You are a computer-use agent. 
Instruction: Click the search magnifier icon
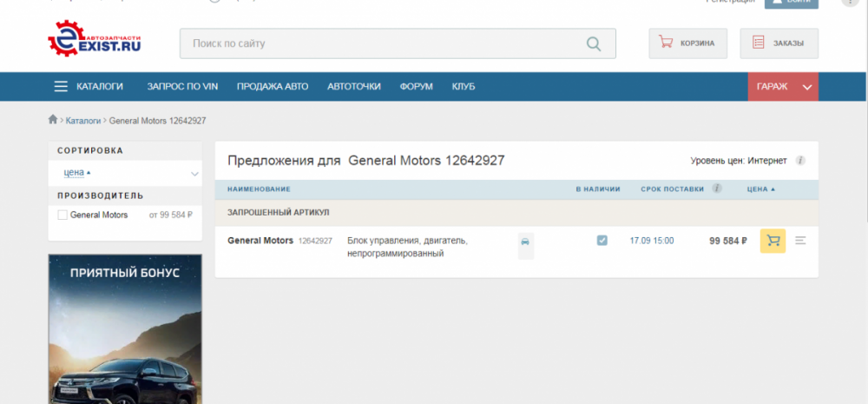point(594,43)
